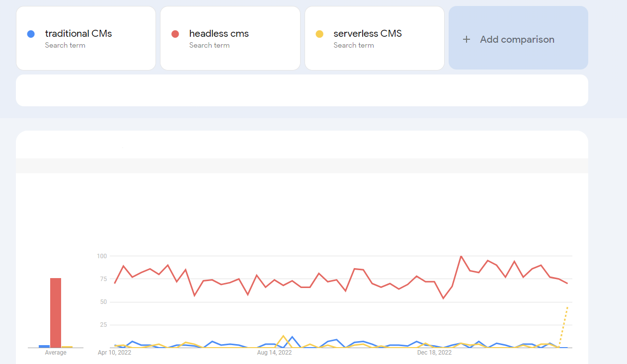Select the headless cms search term card
Image resolution: width=627 pixels, height=364 pixels.
pos(230,38)
